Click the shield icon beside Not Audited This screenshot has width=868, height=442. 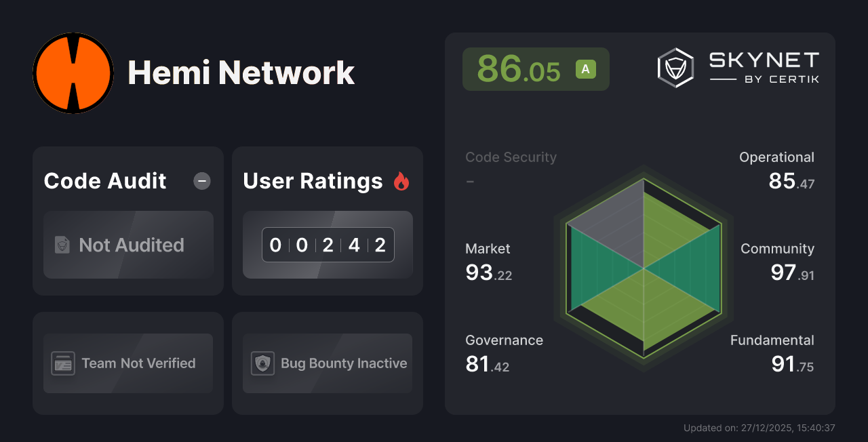[x=61, y=245]
